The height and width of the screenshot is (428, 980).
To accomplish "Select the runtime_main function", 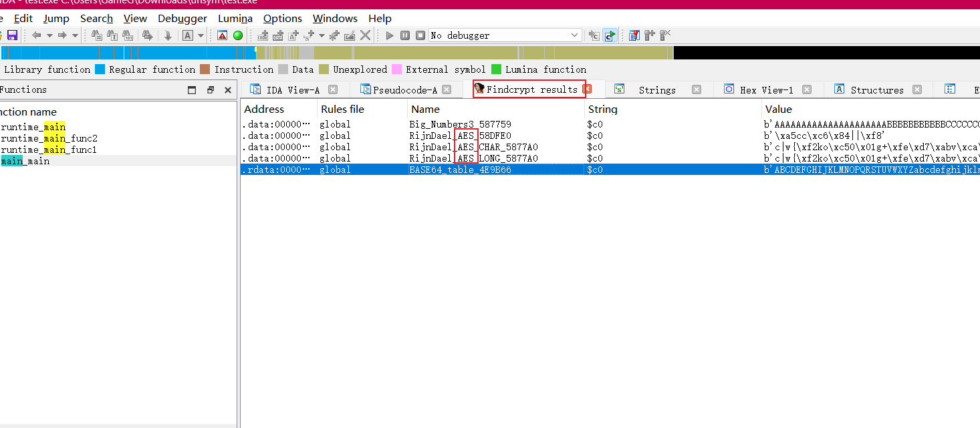I will click(x=33, y=127).
